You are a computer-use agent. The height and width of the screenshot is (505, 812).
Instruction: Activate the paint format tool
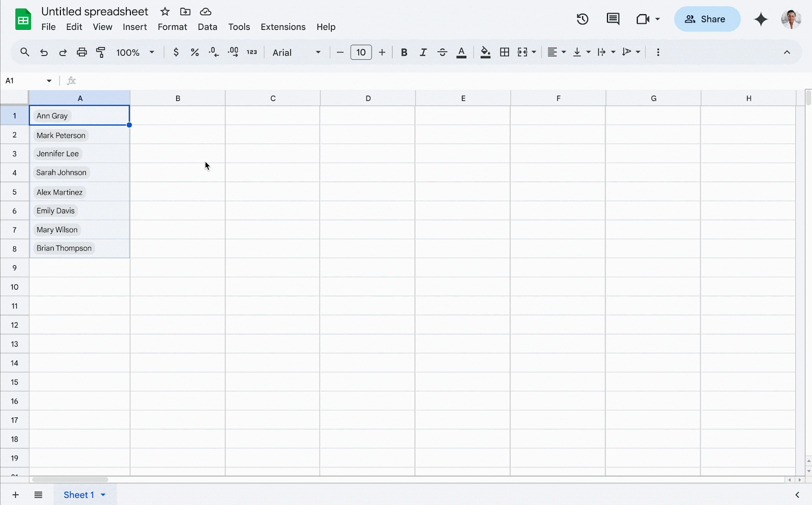point(101,52)
